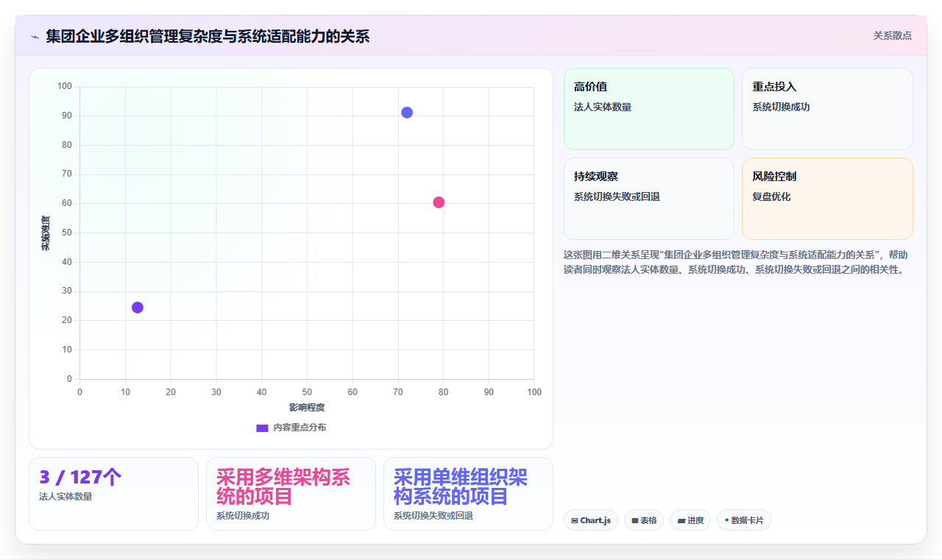Click the 内容重点分布 legend label
Image resolution: width=942 pixels, height=560 pixels.
(300, 428)
